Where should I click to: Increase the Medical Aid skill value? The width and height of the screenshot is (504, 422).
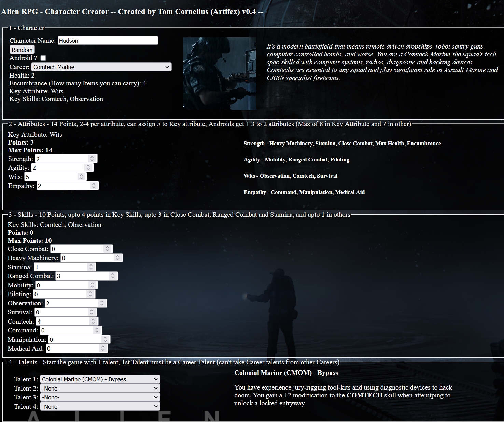[103, 347]
